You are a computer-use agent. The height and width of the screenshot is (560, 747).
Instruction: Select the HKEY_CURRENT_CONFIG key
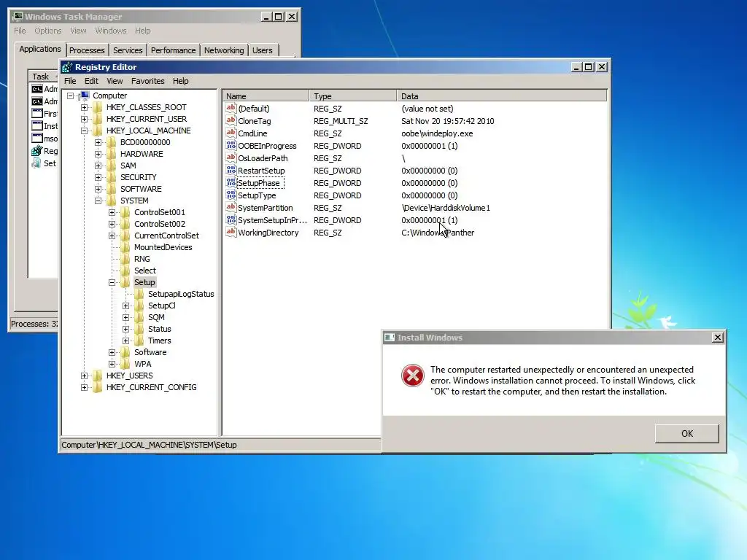point(151,387)
